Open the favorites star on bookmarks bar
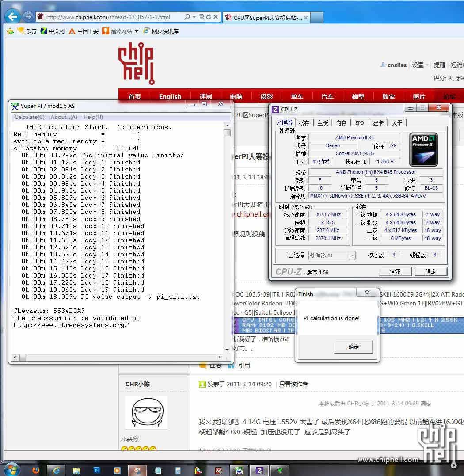 10,31
